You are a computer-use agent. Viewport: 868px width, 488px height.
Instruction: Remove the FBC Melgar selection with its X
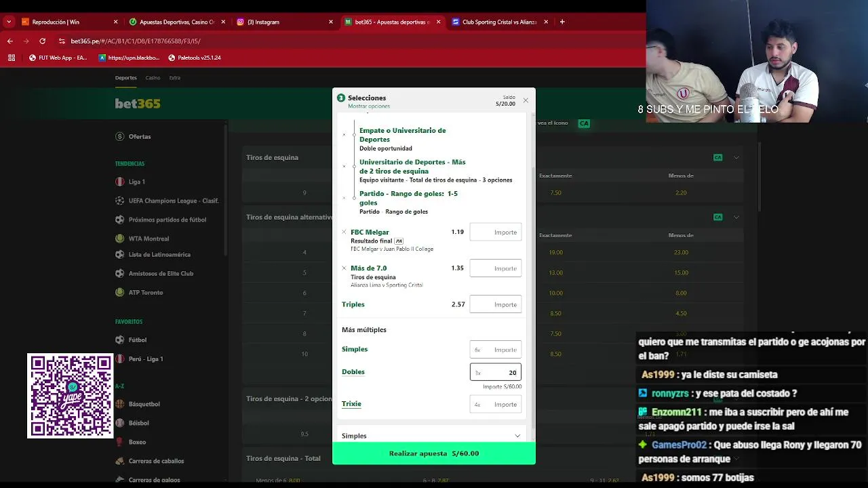click(344, 232)
